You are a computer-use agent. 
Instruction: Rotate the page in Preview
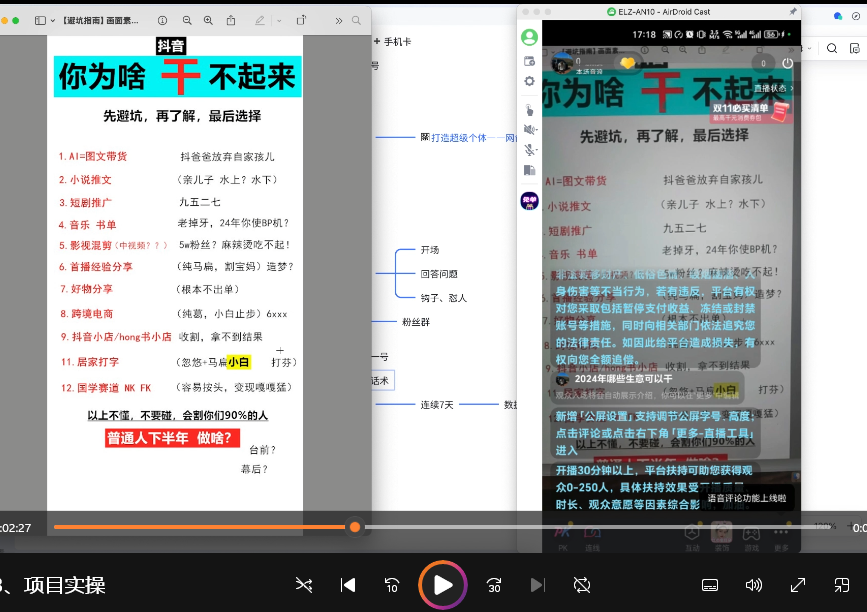(301, 20)
